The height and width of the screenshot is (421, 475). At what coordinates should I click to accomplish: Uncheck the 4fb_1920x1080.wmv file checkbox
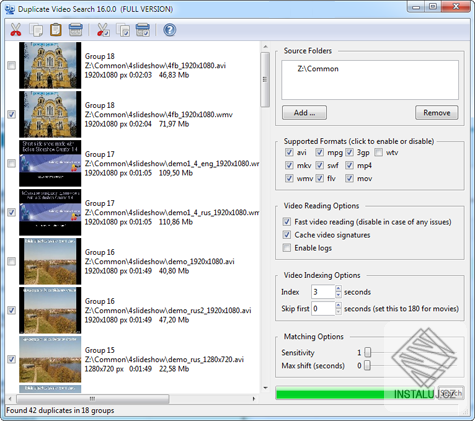point(12,114)
